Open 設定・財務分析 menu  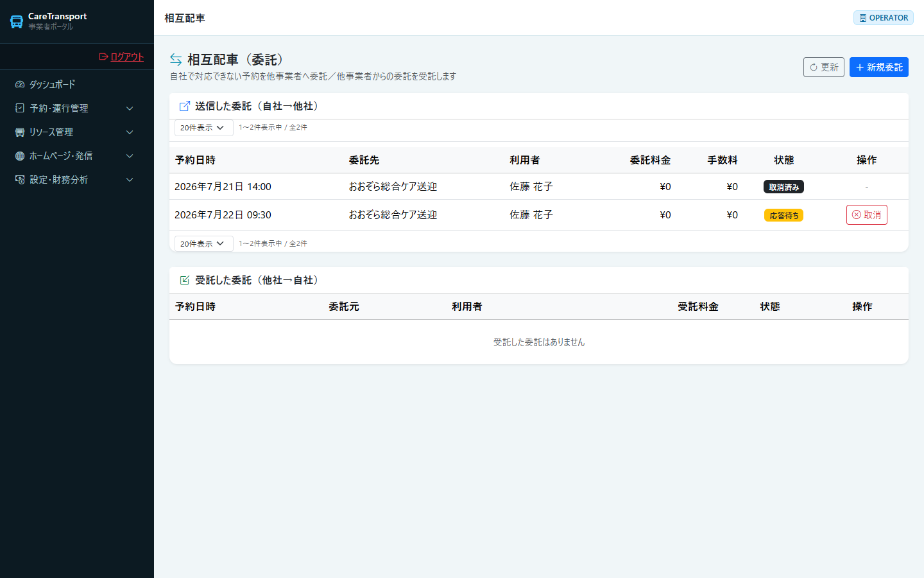tap(59, 179)
